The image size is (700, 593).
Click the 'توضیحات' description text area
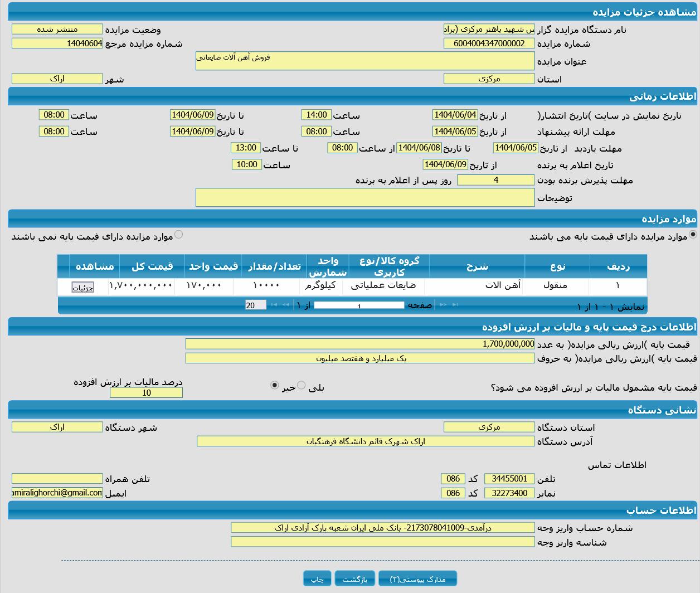364,197
